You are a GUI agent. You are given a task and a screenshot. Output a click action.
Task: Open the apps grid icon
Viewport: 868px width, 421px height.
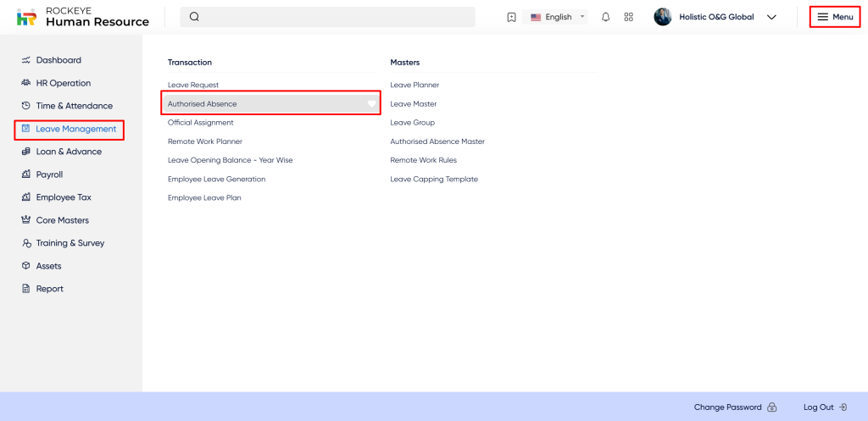coord(628,17)
